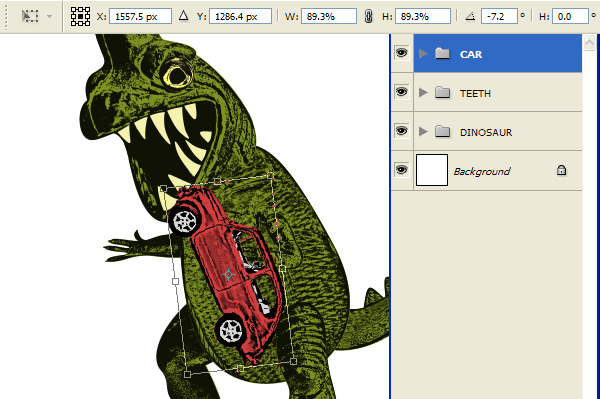Viewport: 600px width, 399px height.
Task: Click the X position field
Action: (140, 16)
